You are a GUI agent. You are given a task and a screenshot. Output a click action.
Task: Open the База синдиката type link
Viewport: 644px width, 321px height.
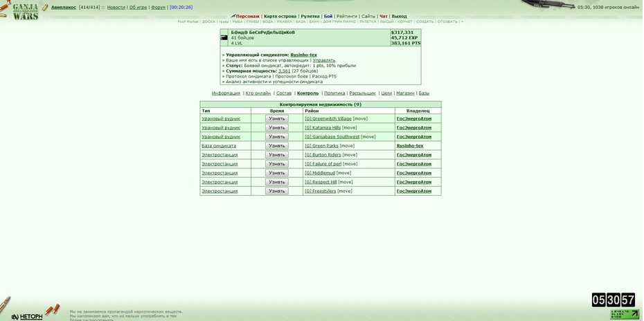219,146
